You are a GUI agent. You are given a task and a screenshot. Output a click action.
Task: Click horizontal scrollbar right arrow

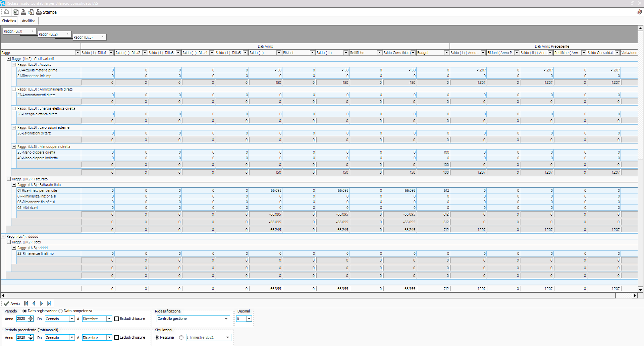click(x=635, y=296)
